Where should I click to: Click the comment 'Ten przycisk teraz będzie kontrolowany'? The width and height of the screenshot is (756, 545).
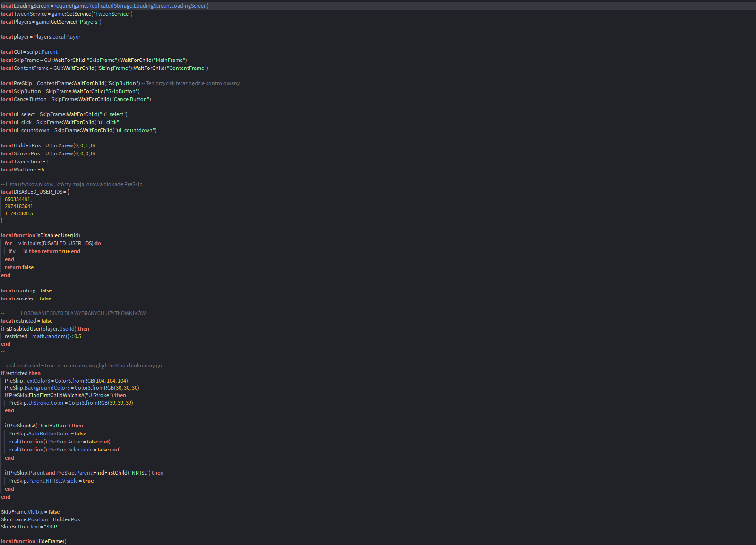[192, 83]
